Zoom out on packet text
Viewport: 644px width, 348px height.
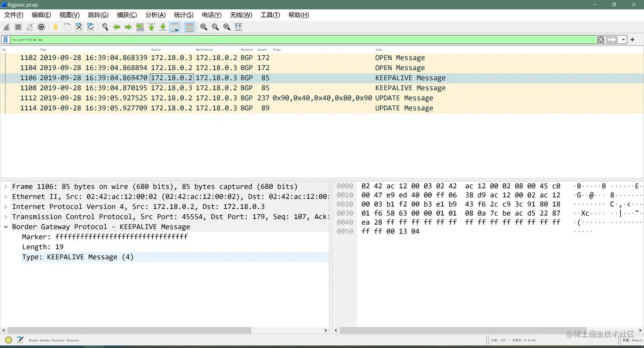[x=215, y=27]
